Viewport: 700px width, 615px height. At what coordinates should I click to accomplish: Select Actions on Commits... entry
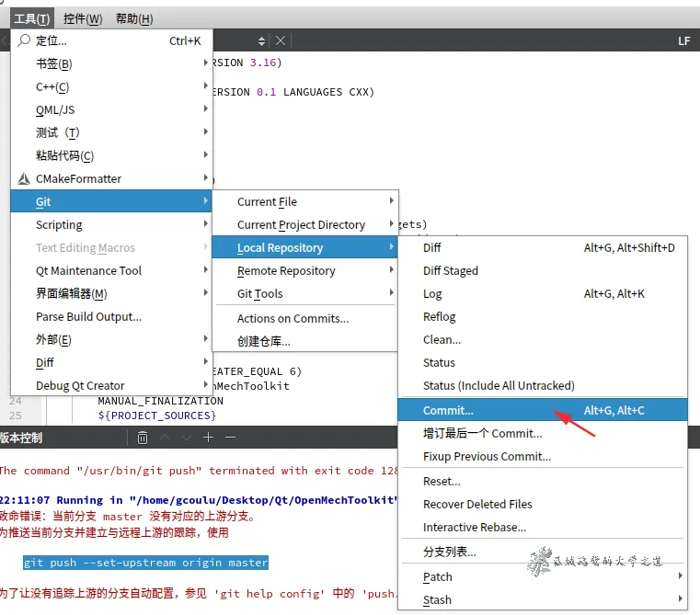[x=293, y=318]
